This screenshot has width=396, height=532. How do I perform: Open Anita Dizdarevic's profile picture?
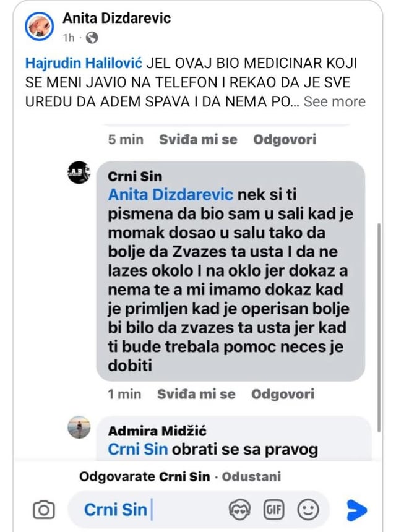(x=40, y=26)
